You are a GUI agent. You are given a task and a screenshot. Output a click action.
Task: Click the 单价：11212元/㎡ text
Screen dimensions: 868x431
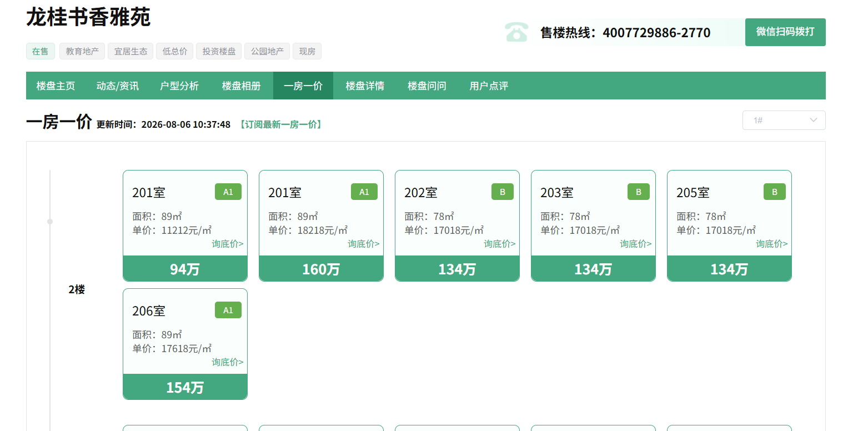point(172,230)
